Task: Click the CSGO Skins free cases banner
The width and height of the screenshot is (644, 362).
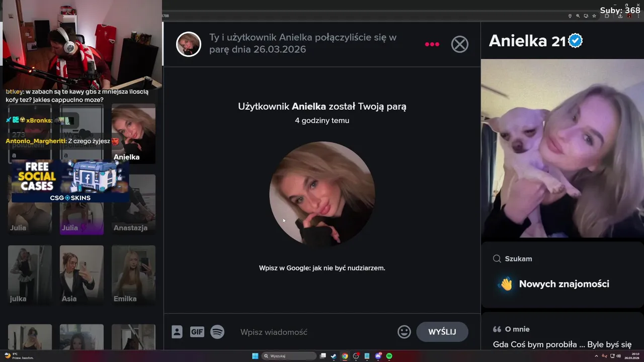Action: [70, 181]
